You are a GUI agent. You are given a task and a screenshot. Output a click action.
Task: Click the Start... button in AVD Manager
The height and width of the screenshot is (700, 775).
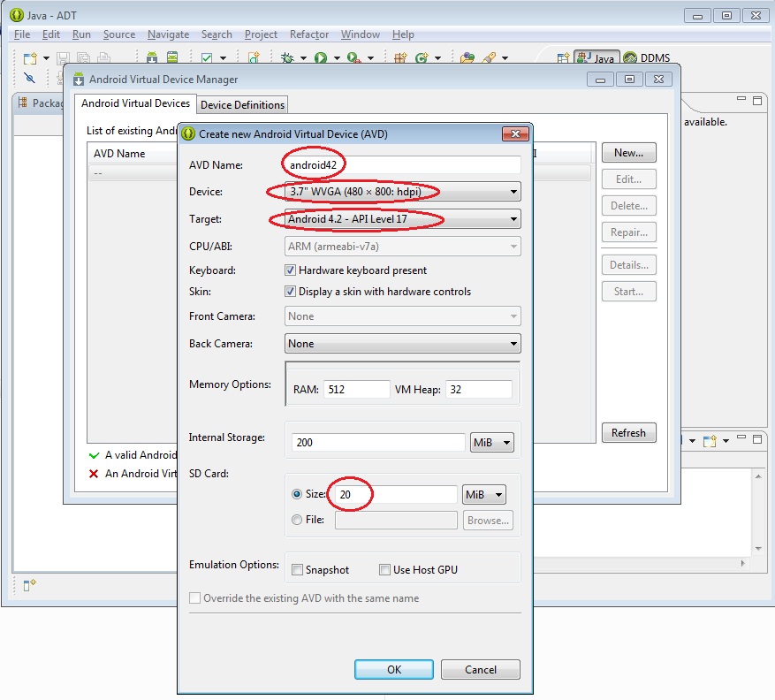tap(628, 292)
